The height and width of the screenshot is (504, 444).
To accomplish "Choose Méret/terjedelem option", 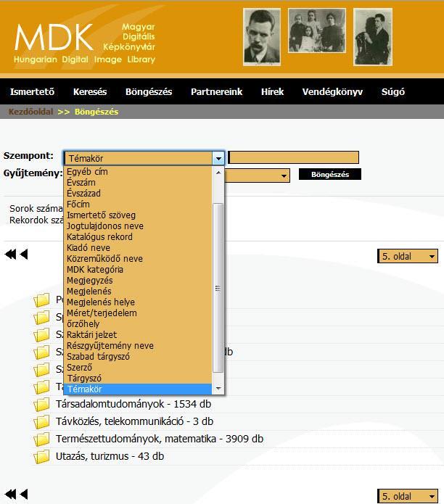I will [138, 313].
